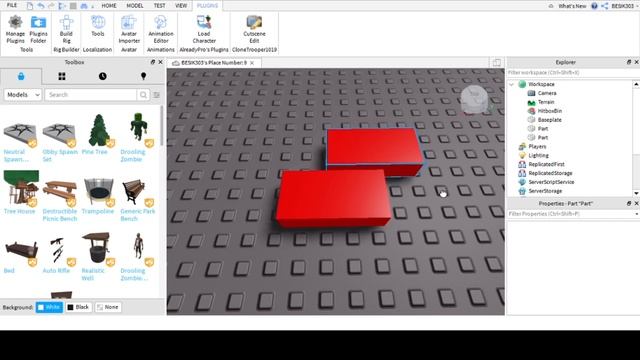Viewport: 640px width, 360px height.
Task: Select the Obby Spawn Set thumbnail
Action: click(59, 134)
